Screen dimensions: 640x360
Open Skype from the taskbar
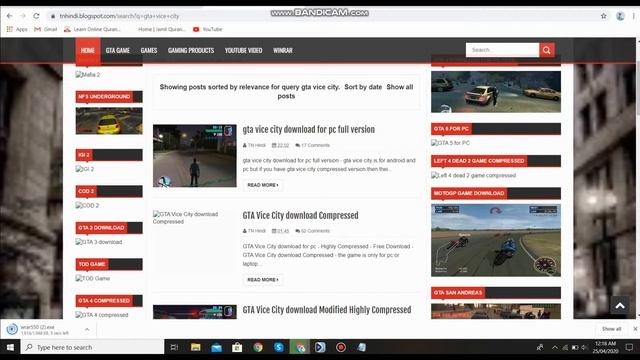(279, 347)
